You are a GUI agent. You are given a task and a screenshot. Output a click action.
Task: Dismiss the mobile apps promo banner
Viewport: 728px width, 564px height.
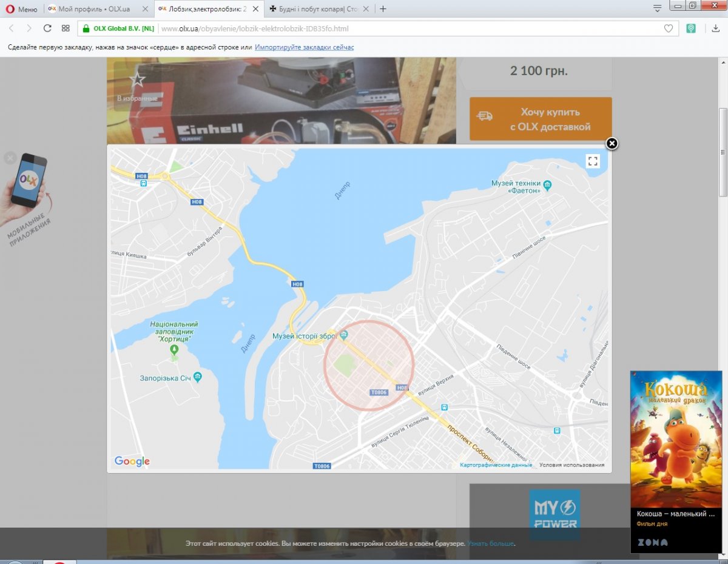[x=10, y=158]
